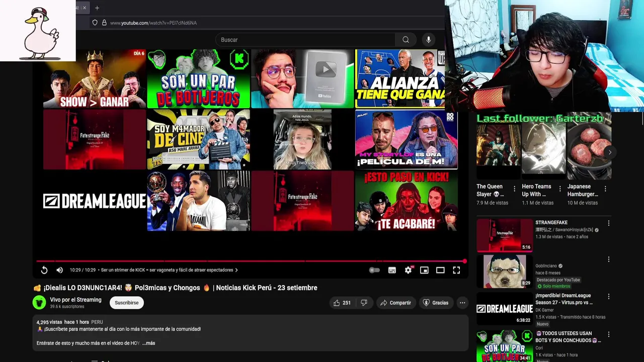Viewport: 644px width, 362px height.
Task: Mute the video with the speaker icon
Action: coord(59,270)
